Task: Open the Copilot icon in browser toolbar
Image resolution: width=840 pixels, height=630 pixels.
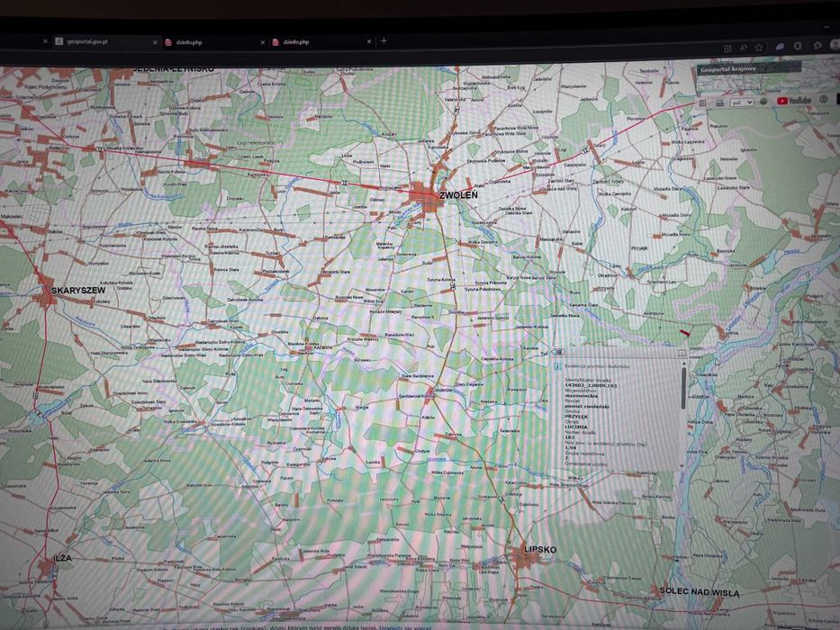Action: 780,47
